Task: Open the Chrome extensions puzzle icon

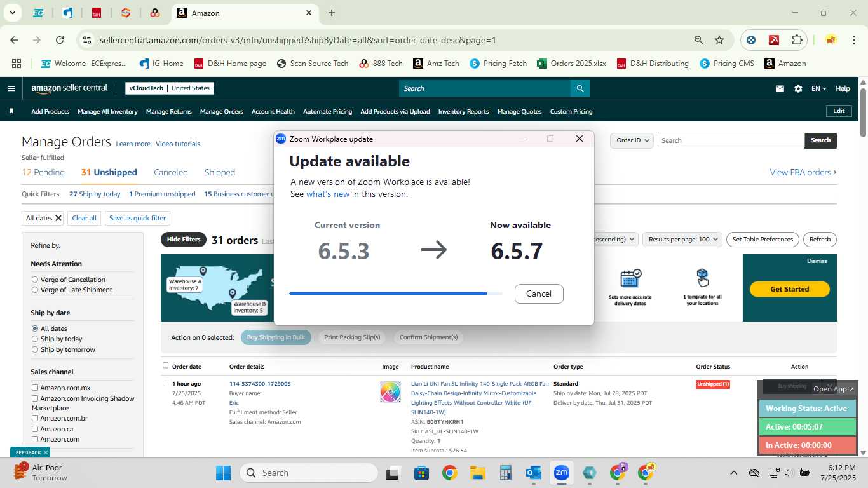Action: [797, 40]
